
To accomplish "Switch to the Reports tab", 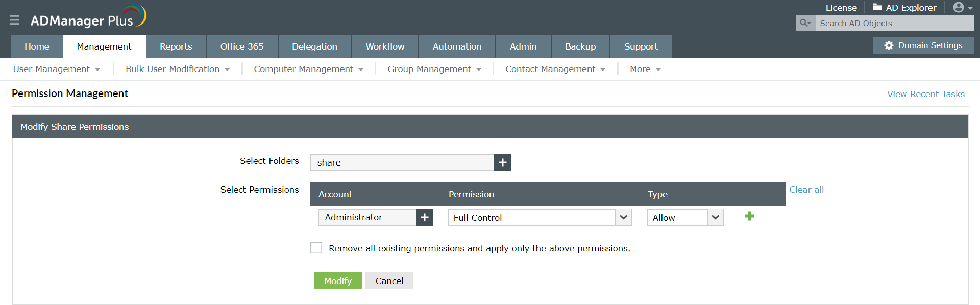I will click(x=176, y=46).
